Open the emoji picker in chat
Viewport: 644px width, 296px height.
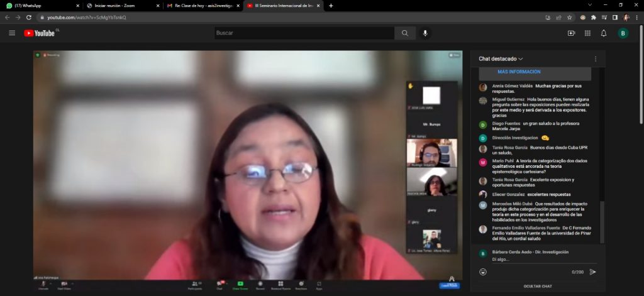(x=482, y=271)
